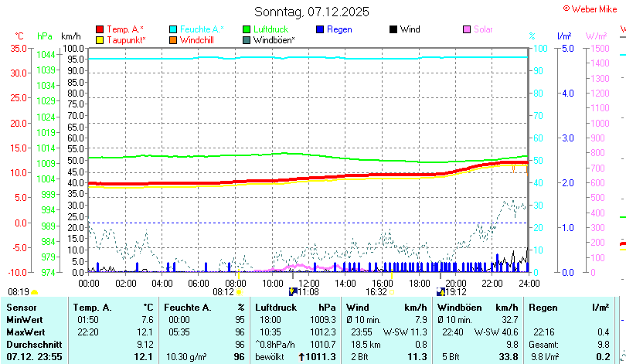Click the yellow Taupunkt legend square
This screenshot has width=626, height=364.
click(100, 39)
